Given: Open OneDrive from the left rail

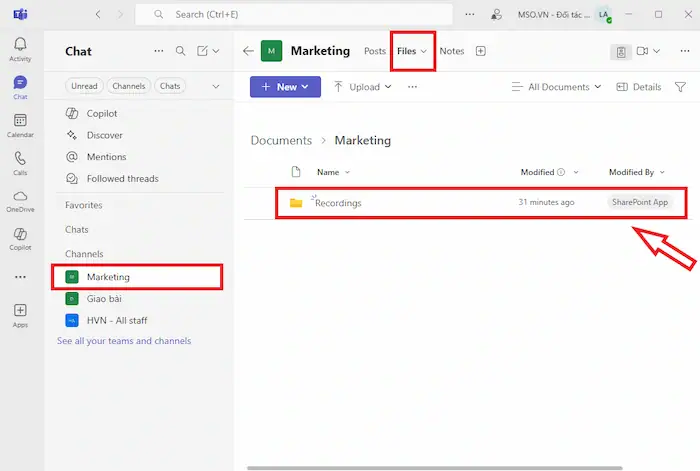Looking at the screenshot, I should (x=20, y=200).
